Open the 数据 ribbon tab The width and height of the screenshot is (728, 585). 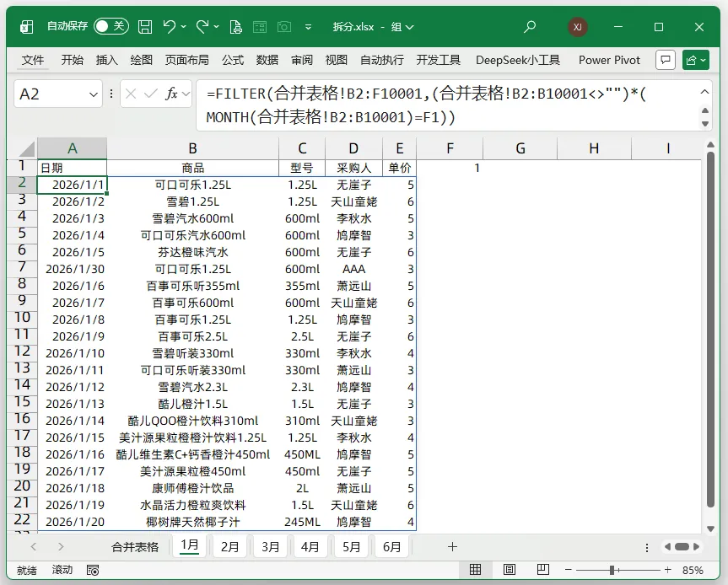[x=267, y=60]
